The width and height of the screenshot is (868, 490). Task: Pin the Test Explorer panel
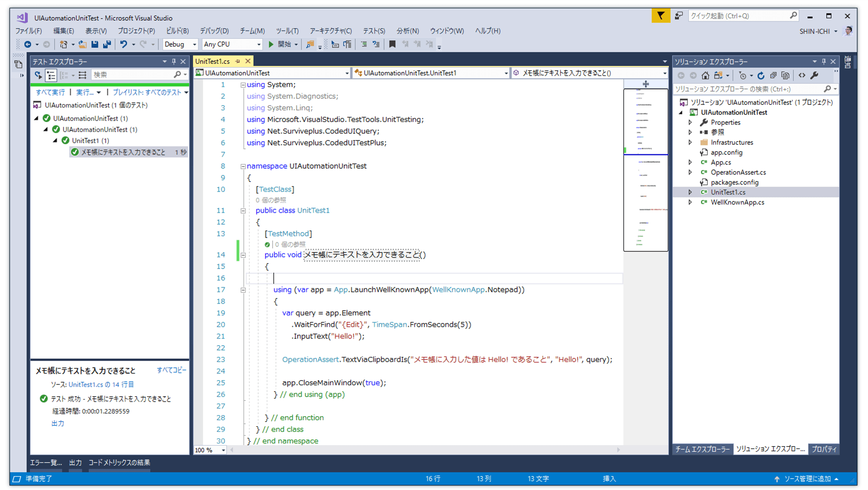(174, 62)
